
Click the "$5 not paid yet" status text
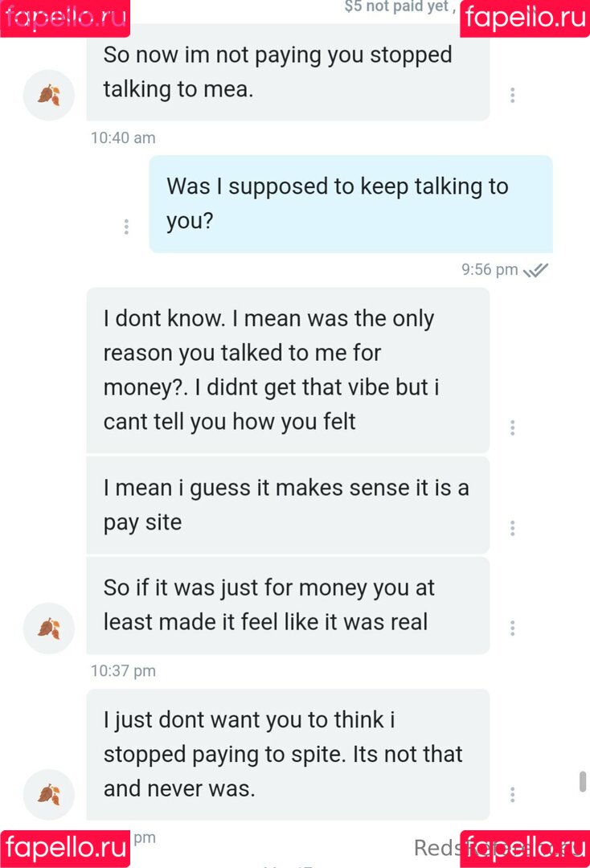(x=397, y=7)
